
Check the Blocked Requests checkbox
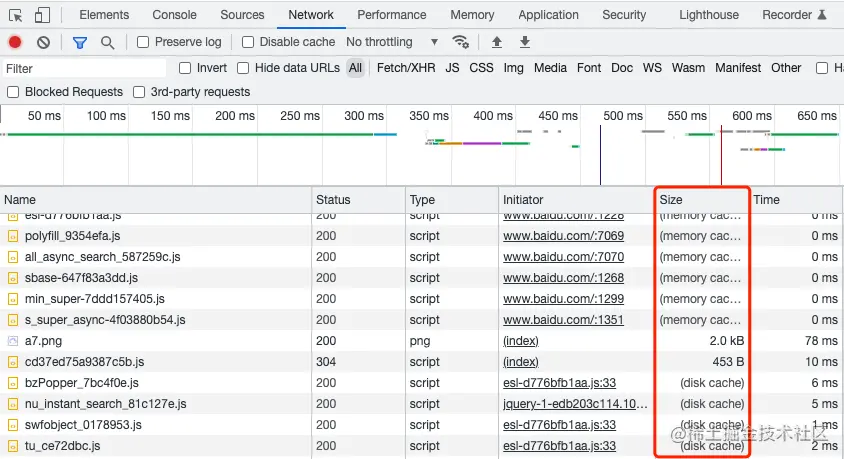click(13, 92)
